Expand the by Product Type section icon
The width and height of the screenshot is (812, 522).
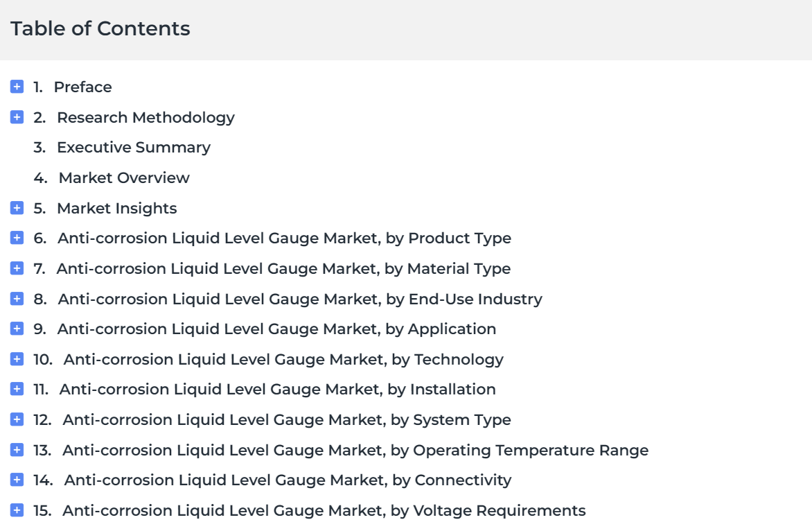[17, 238]
